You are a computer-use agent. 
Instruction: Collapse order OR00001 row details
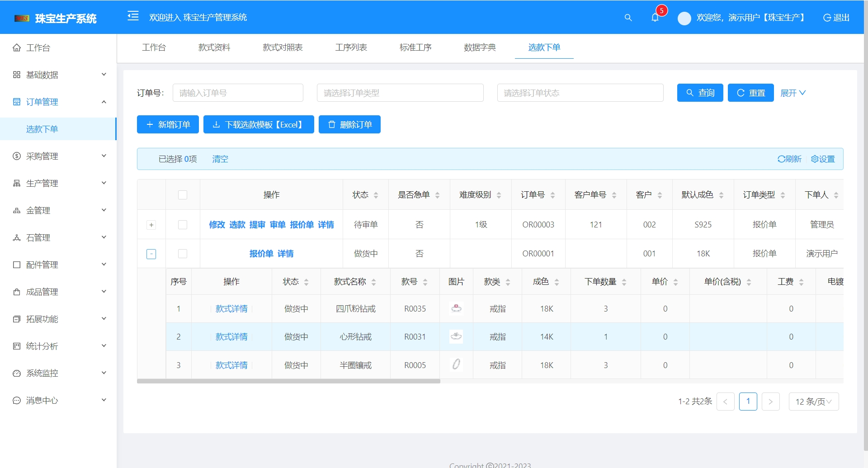[x=151, y=254]
